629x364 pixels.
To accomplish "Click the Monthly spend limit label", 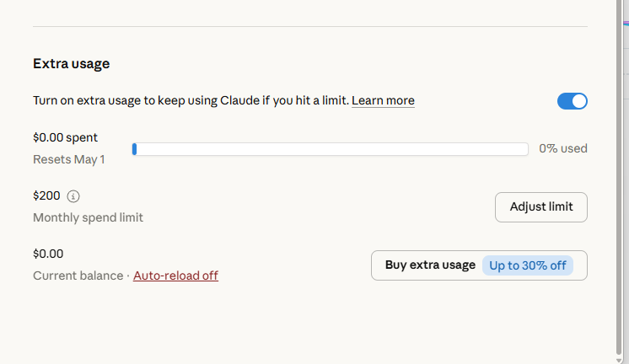I will coord(88,217).
